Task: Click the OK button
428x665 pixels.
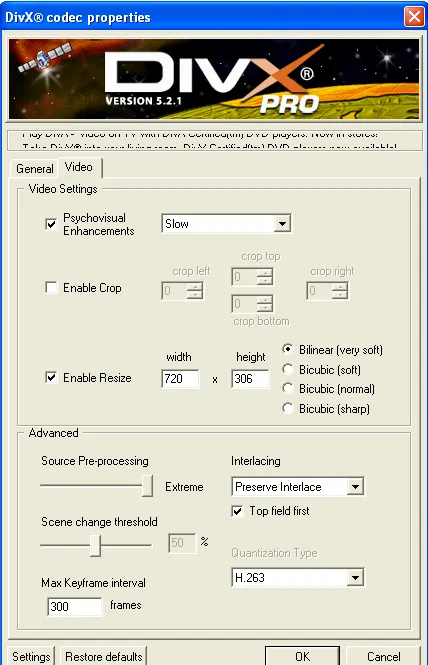Action: click(302, 656)
